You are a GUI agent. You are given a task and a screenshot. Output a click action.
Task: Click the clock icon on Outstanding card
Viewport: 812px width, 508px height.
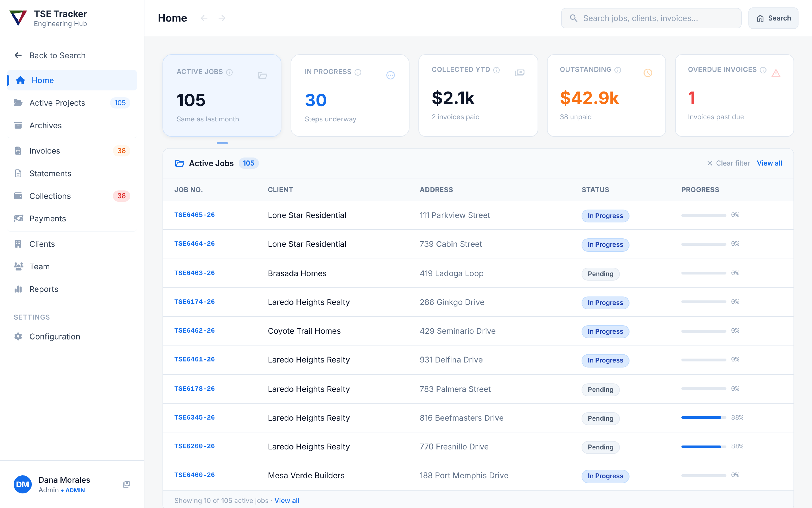click(x=647, y=73)
